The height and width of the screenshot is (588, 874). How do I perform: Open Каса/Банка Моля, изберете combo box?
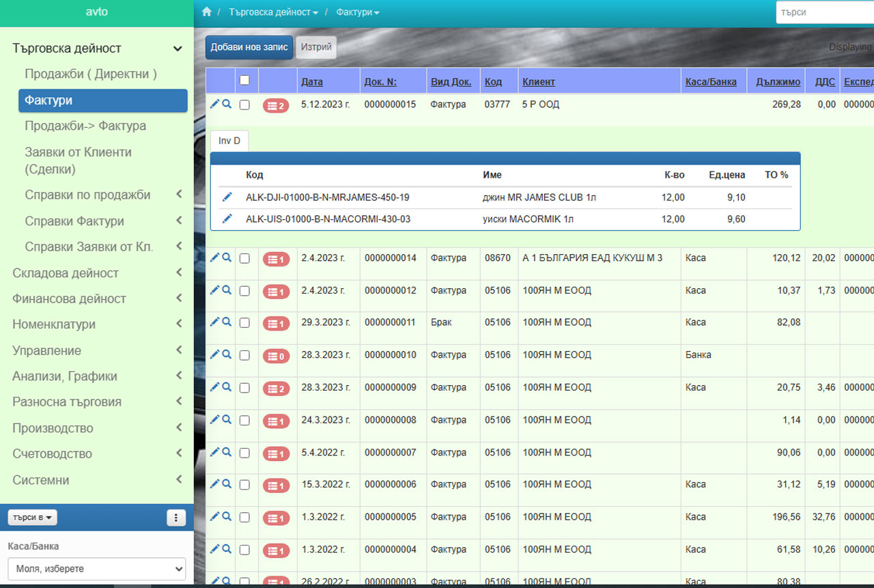coord(97,569)
